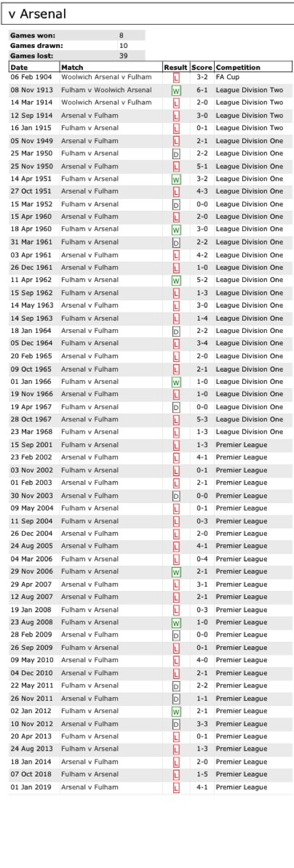Click the Result column header
Screen dimensions: 294x868
[x=176, y=67]
